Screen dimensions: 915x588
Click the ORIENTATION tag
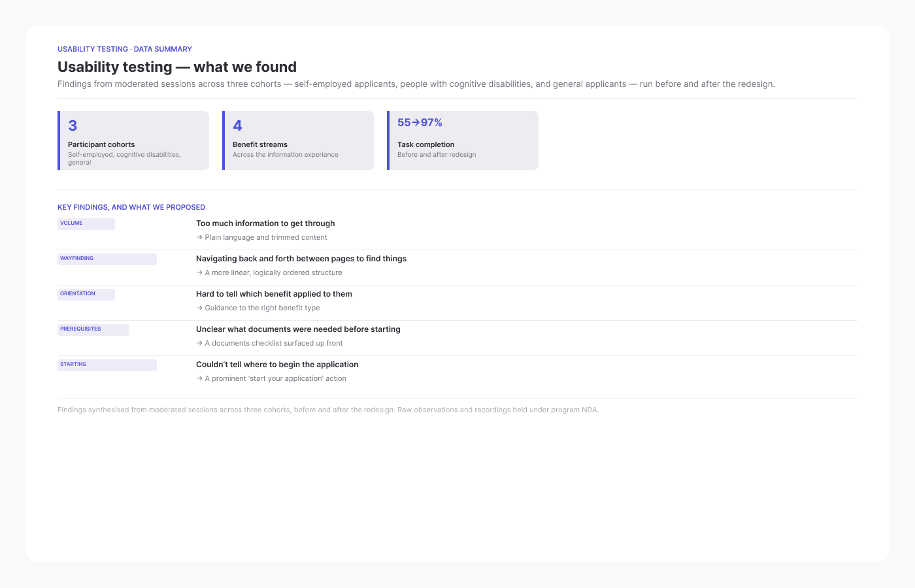[86, 294]
